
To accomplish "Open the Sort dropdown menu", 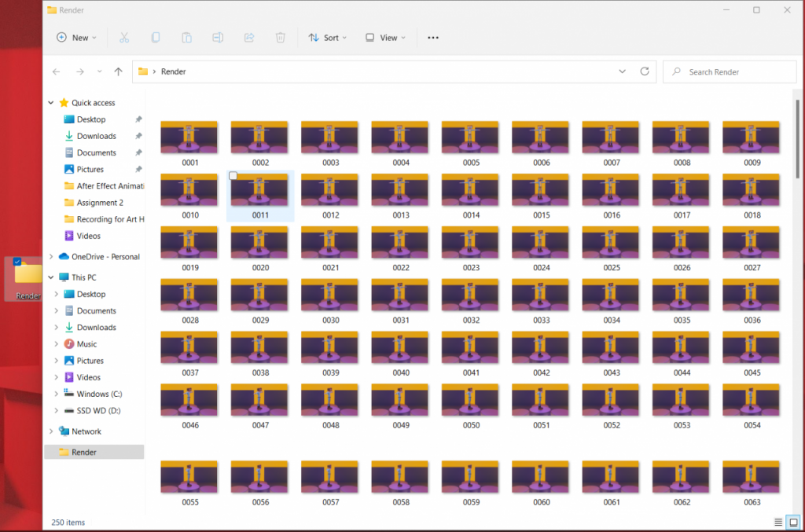I will (328, 38).
